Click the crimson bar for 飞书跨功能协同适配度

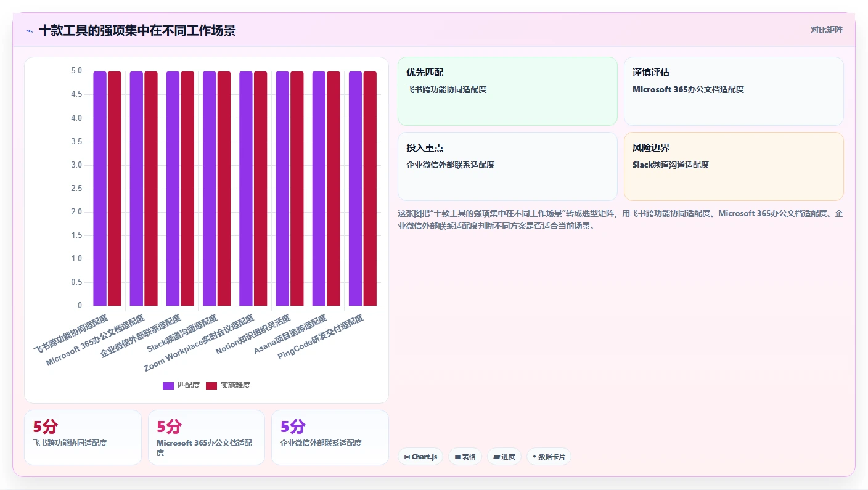coord(115,189)
